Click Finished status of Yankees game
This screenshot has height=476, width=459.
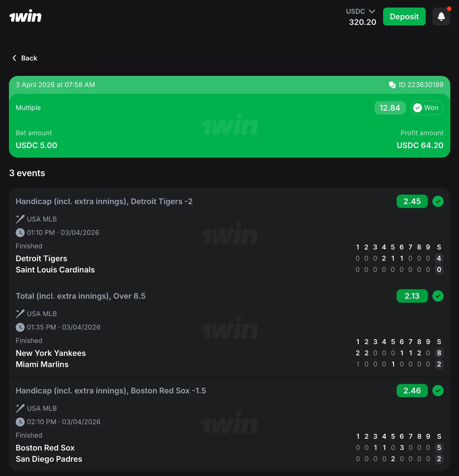[29, 341]
